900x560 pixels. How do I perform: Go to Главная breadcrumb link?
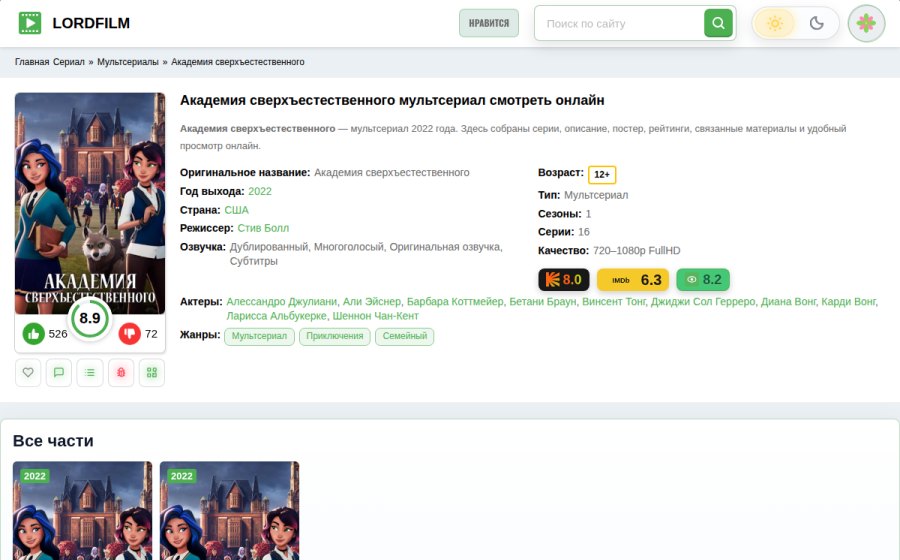coord(32,62)
